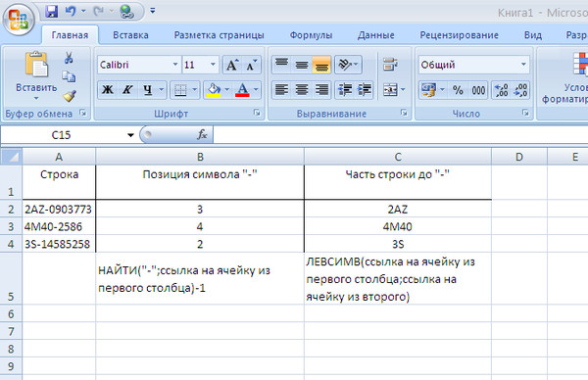Switch to the Формулы ribbon tab
The image size is (588, 380).
[311, 35]
